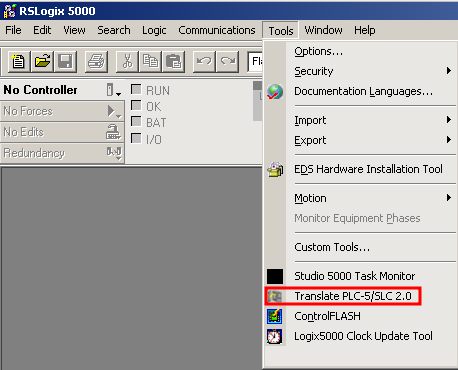Click the No Forces status button

point(62,111)
